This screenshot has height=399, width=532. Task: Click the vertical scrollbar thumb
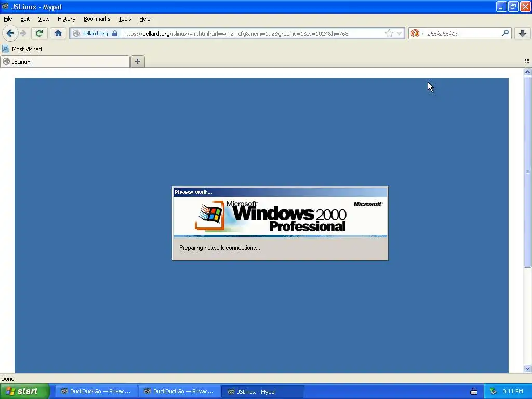(x=527, y=171)
